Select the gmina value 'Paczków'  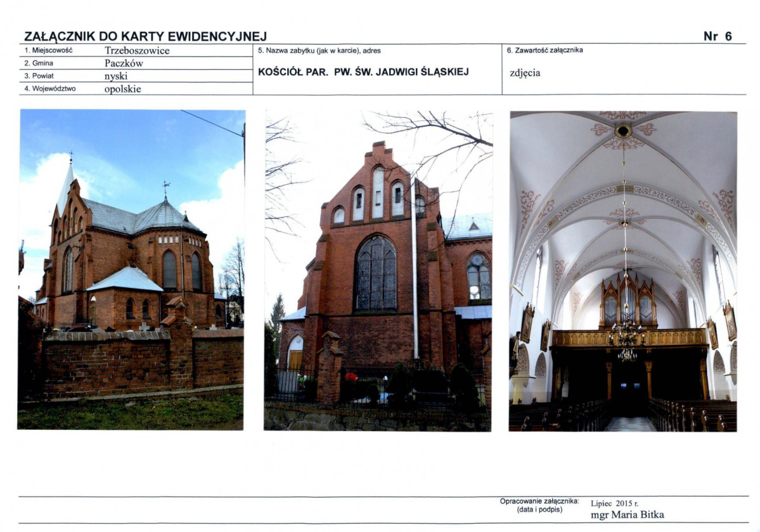124,63
